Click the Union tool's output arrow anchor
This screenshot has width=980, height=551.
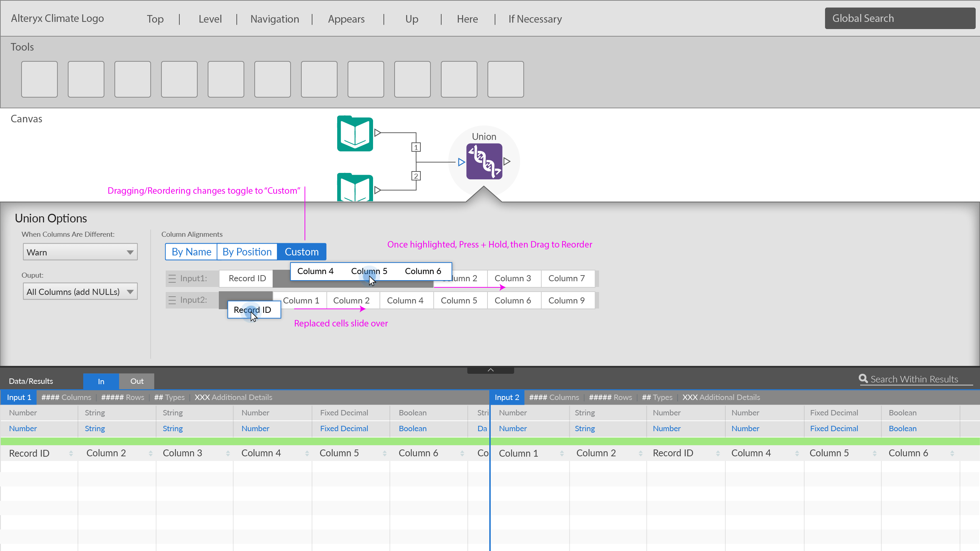(507, 161)
